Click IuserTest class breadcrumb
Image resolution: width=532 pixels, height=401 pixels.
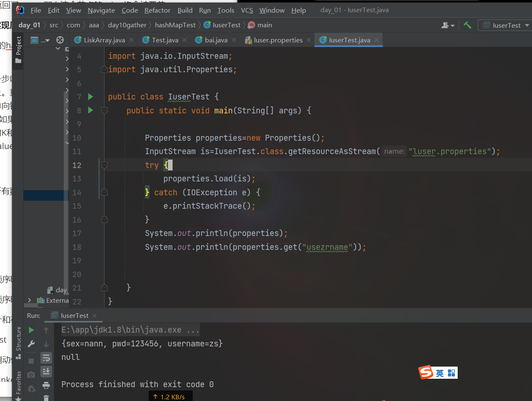coord(222,25)
